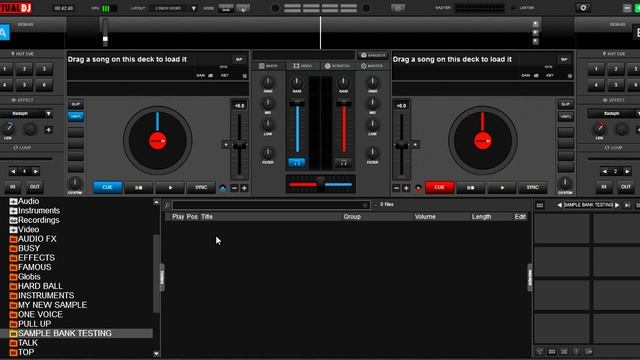Click the red record-dot icon on right deck
This screenshot has width=640, height=360.
[418, 188]
